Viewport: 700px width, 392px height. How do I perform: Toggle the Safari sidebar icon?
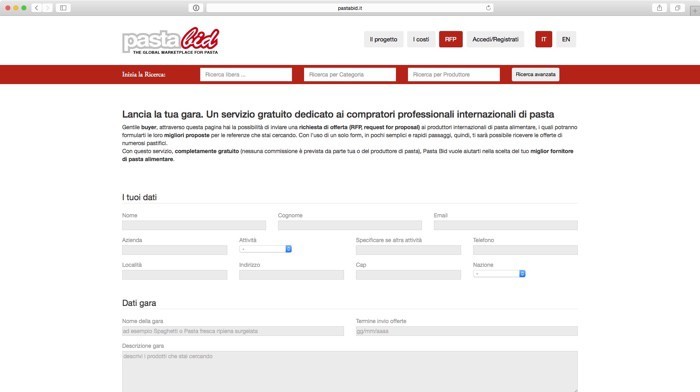point(63,8)
